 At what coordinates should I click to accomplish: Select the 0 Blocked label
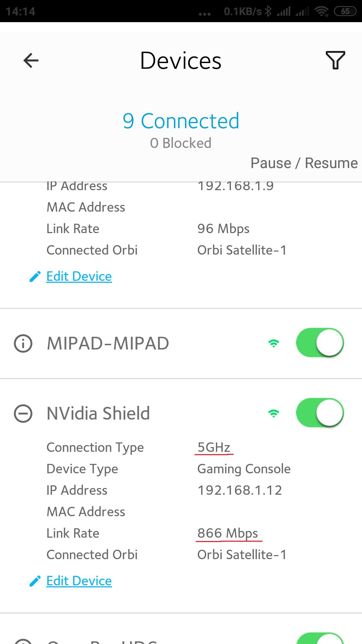pos(181,143)
